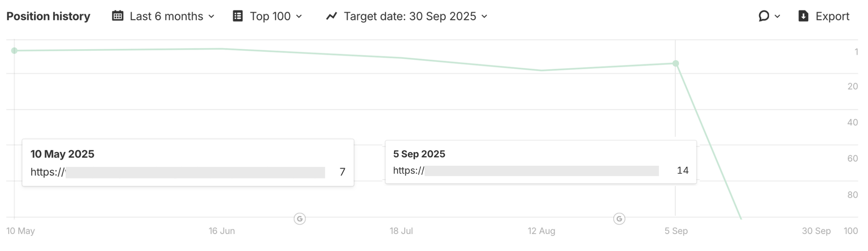Select the 10 May data point on the chart
868x251 pixels.
tap(14, 50)
